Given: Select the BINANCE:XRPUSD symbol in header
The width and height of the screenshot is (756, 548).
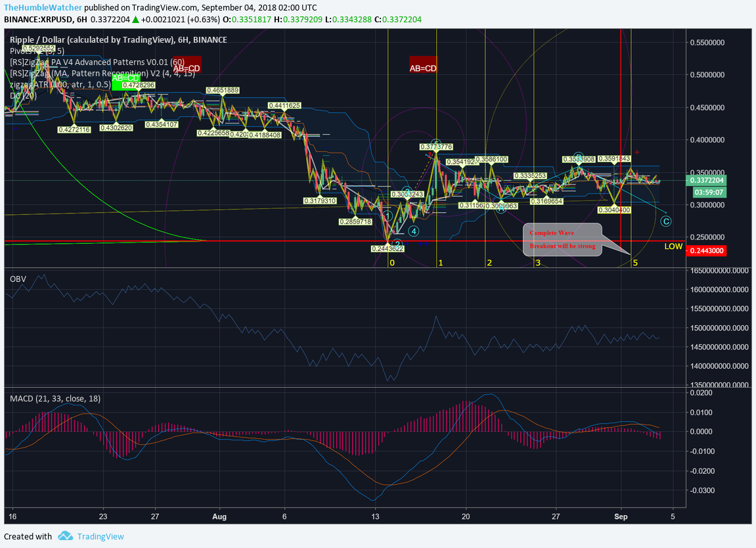Looking at the screenshot, I should pyautogui.click(x=38, y=20).
